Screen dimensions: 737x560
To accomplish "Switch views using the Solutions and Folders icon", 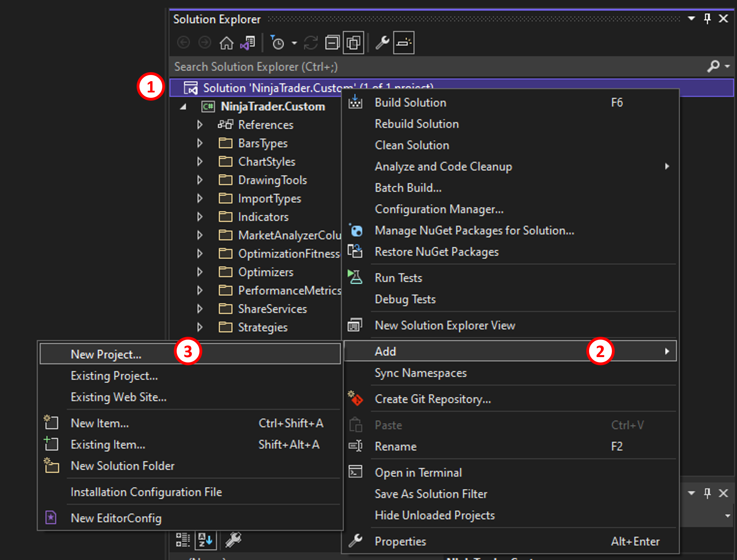I will tap(248, 43).
